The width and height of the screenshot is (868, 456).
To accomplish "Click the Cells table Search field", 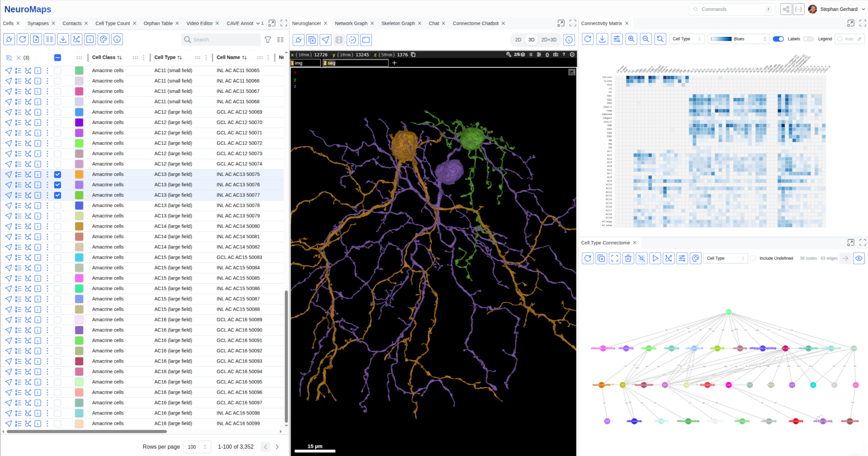I will coord(222,39).
